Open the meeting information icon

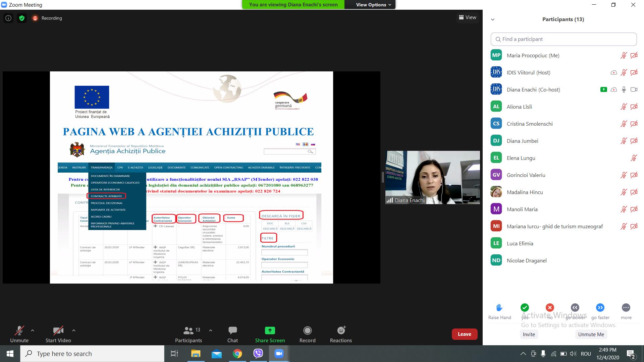(x=8, y=18)
